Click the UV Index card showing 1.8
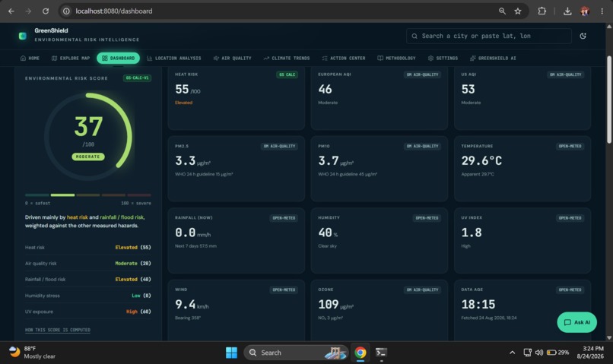613x364 pixels. (522, 241)
